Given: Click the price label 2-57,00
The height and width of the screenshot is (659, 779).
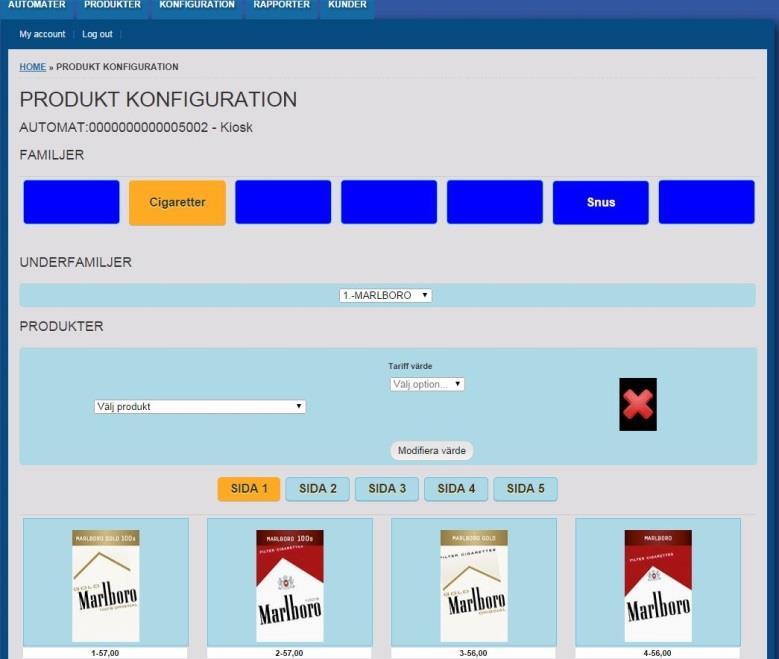Looking at the screenshot, I should coord(289,653).
